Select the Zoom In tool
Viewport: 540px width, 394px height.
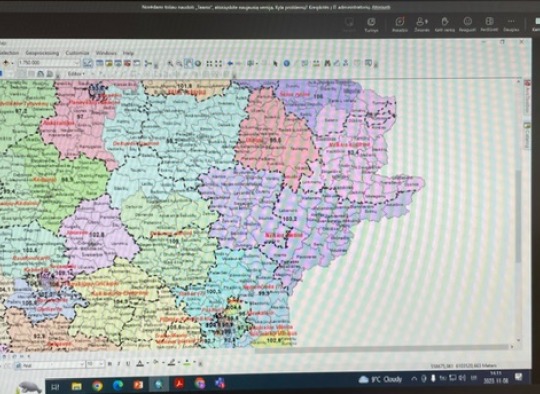point(170,63)
